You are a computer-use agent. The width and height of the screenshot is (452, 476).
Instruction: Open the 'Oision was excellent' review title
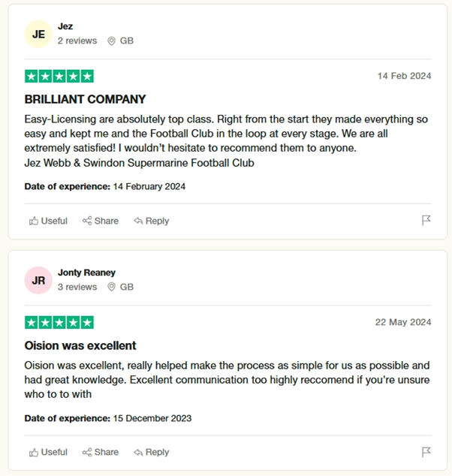pyautogui.click(x=80, y=345)
